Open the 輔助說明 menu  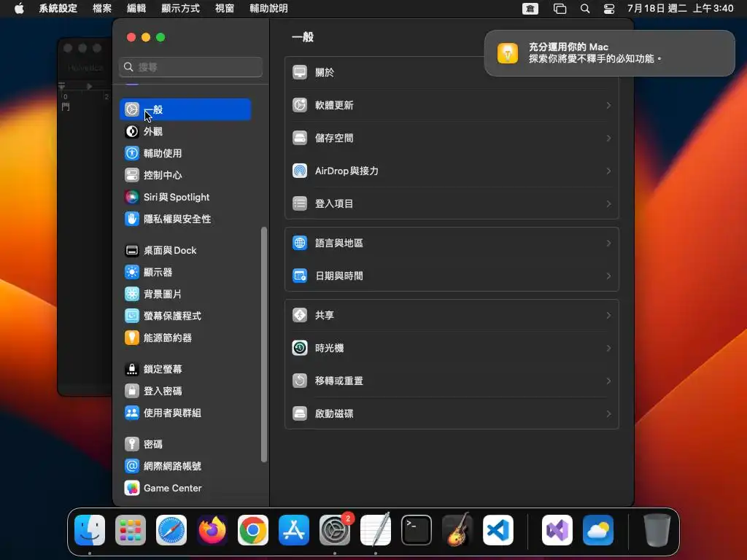pos(268,8)
